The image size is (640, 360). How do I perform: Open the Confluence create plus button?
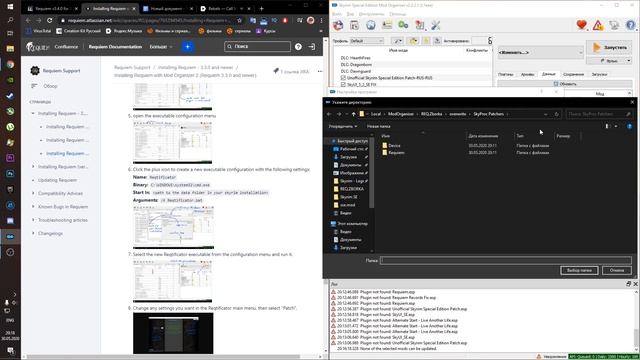[x=187, y=47]
